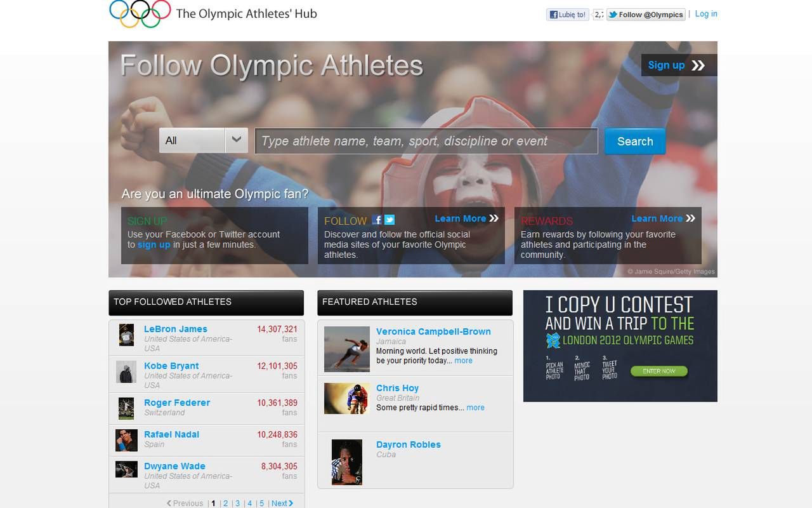Screen dimensions: 812x508
Task: Open Veronica Campbell-Brown profile link
Action: (x=433, y=331)
